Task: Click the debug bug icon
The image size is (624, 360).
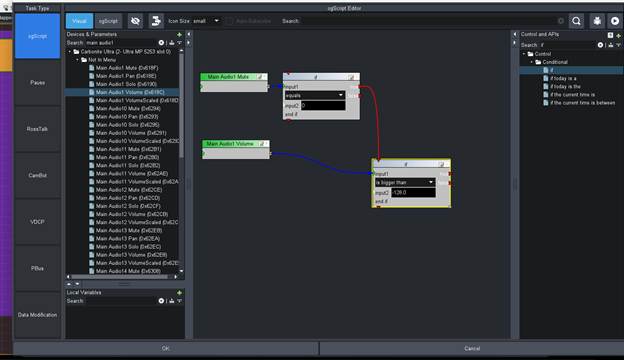Action: pos(597,21)
